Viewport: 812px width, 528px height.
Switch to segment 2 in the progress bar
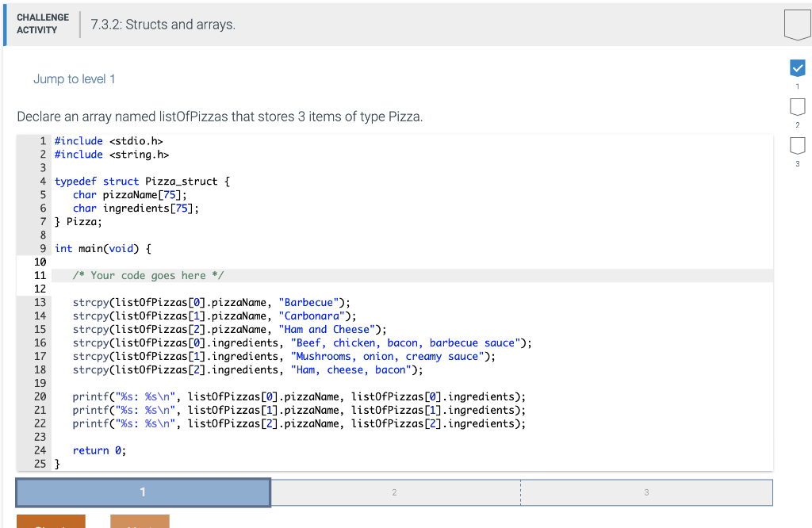(395, 492)
